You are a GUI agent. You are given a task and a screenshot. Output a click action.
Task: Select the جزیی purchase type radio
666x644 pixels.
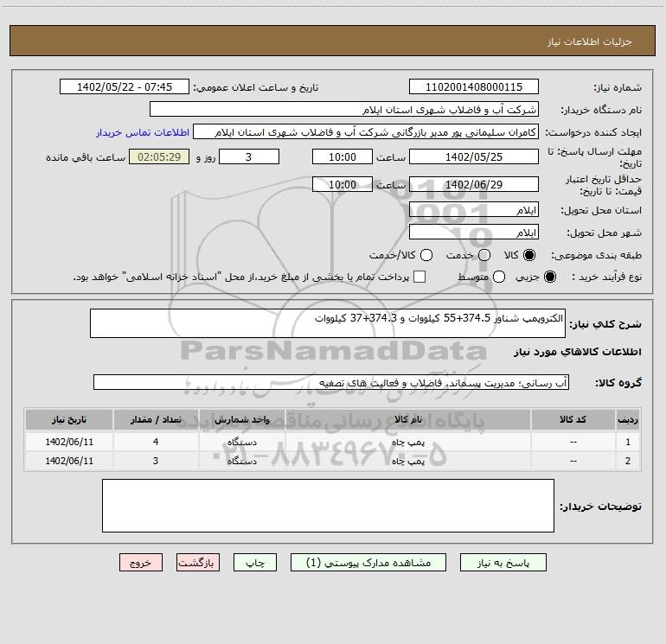point(549,277)
